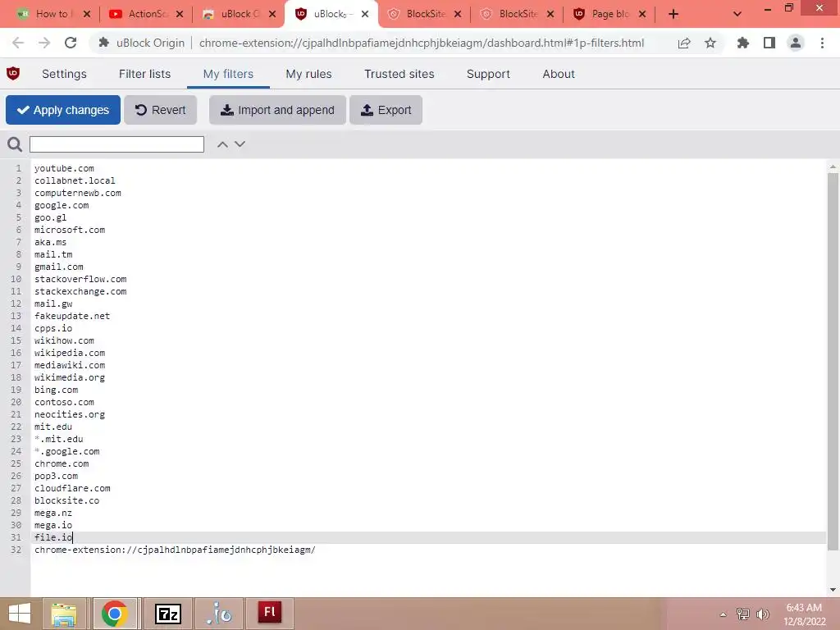This screenshot has height=630, width=840.
Task: Go back with browser back arrow
Action: 18,43
